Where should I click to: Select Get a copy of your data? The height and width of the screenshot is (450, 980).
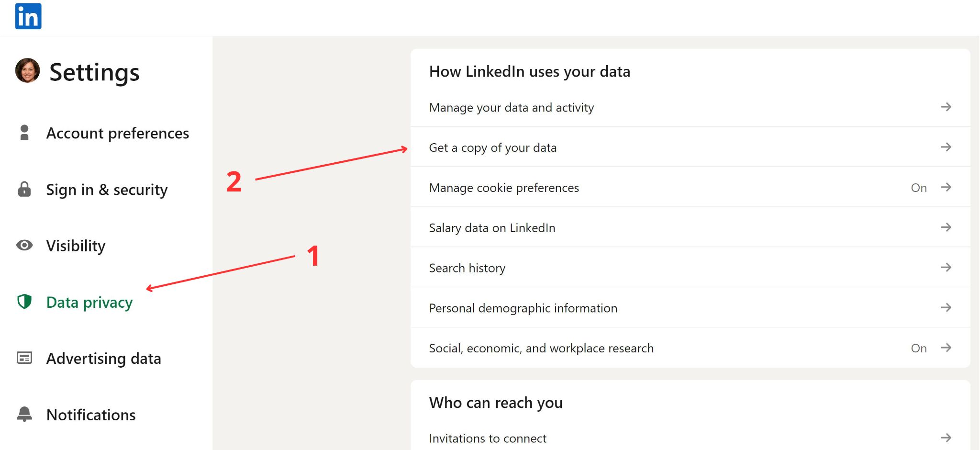click(493, 147)
